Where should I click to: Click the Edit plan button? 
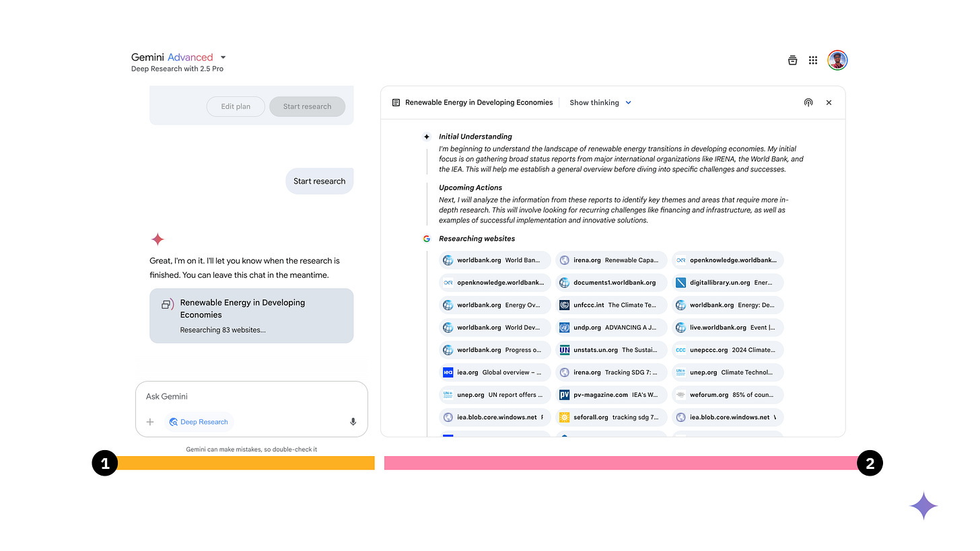tap(236, 106)
